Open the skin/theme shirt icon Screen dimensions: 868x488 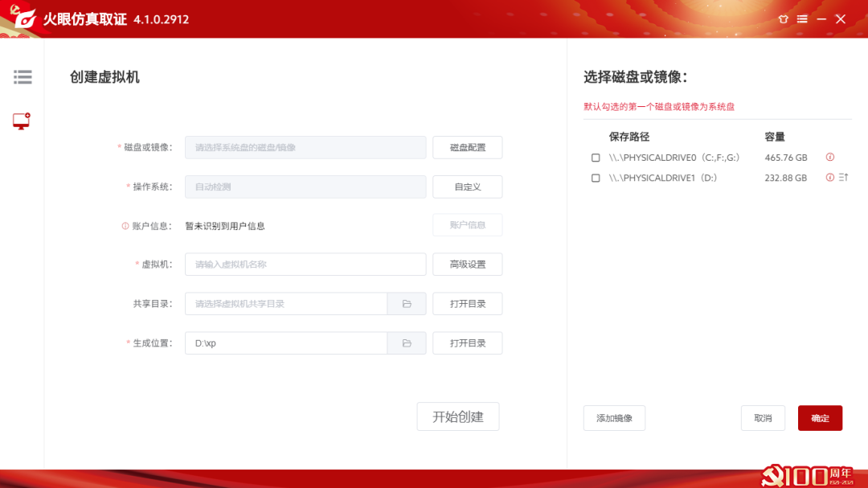tap(783, 18)
